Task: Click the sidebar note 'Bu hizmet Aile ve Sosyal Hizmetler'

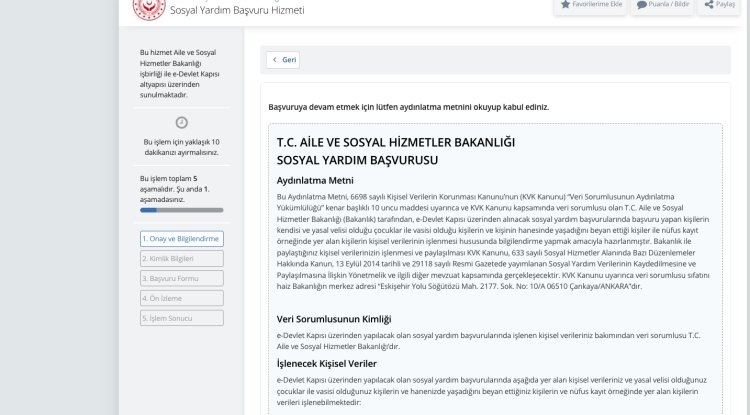Action: pyautogui.click(x=180, y=74)
